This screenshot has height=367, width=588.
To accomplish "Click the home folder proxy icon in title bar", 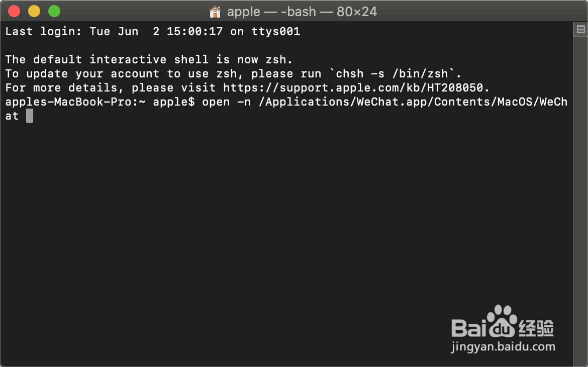I will pyautogui.click(x=215, y=11).
